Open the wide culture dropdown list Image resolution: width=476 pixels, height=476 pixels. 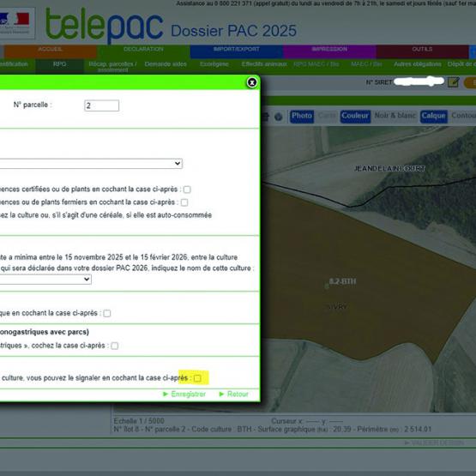[x=91, y=164]
